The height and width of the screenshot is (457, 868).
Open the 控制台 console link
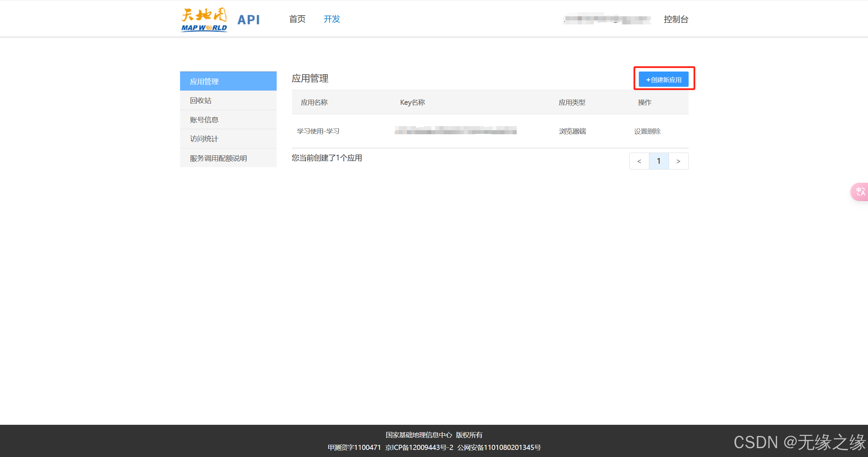[676, 19]
